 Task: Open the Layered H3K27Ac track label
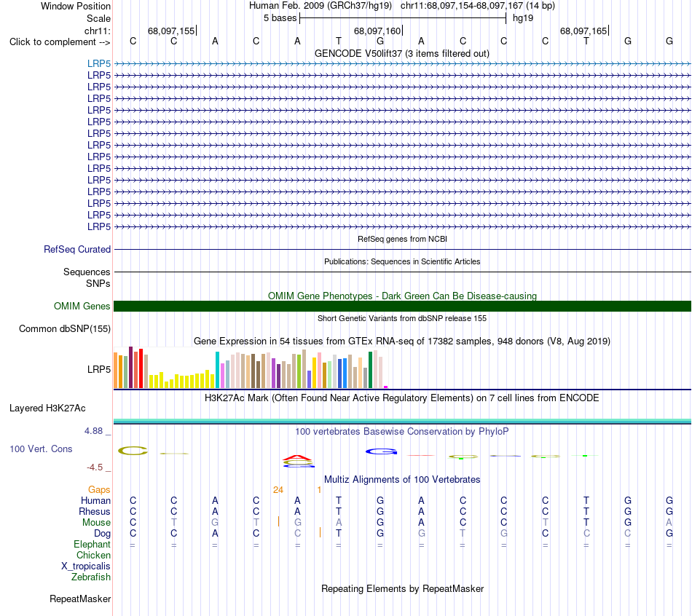click(x=47, y=408)
